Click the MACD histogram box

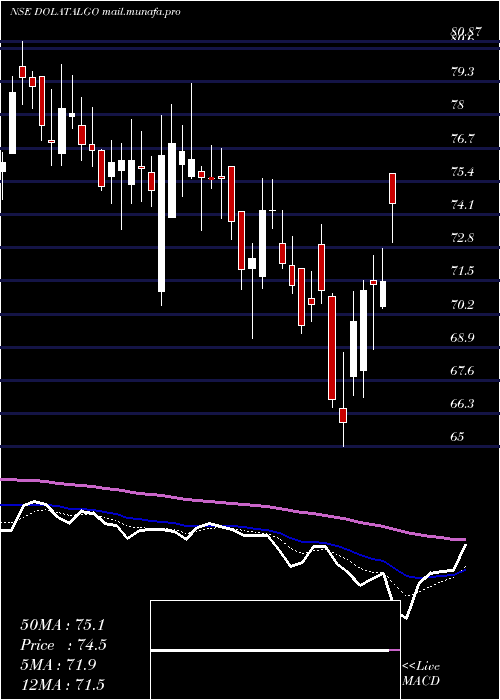pos(275,650)
